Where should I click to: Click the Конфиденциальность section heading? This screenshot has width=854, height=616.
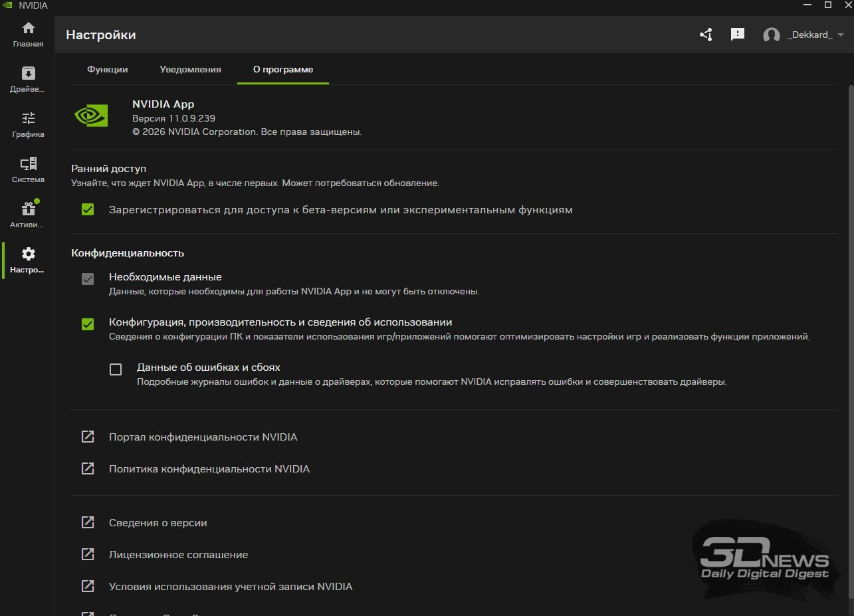tap(128, 253)
